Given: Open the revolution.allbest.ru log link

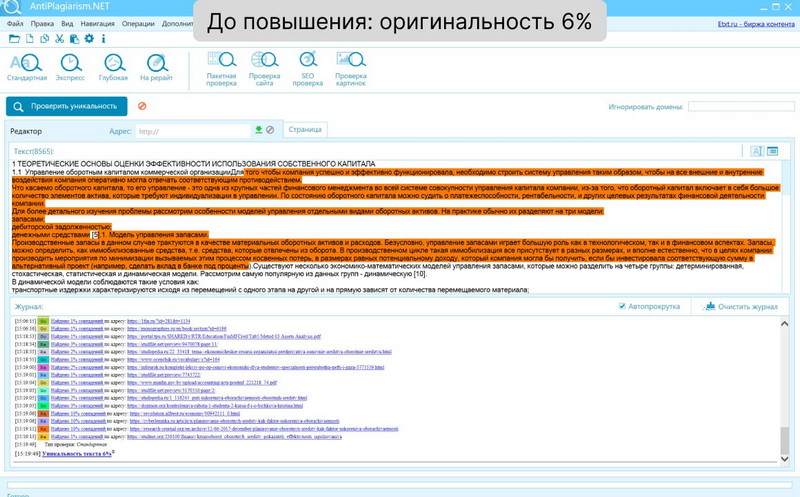Looking at the screenshot, I should 185,413.
